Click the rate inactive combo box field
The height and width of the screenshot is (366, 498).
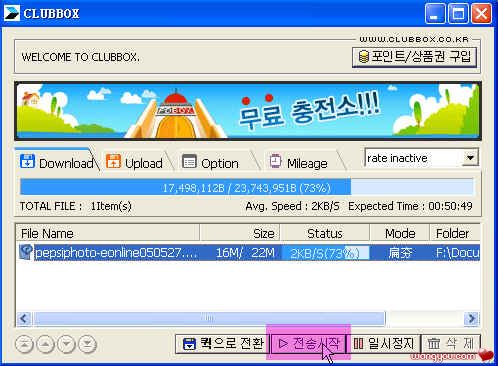pyautogui.click(x=422, y=158)
